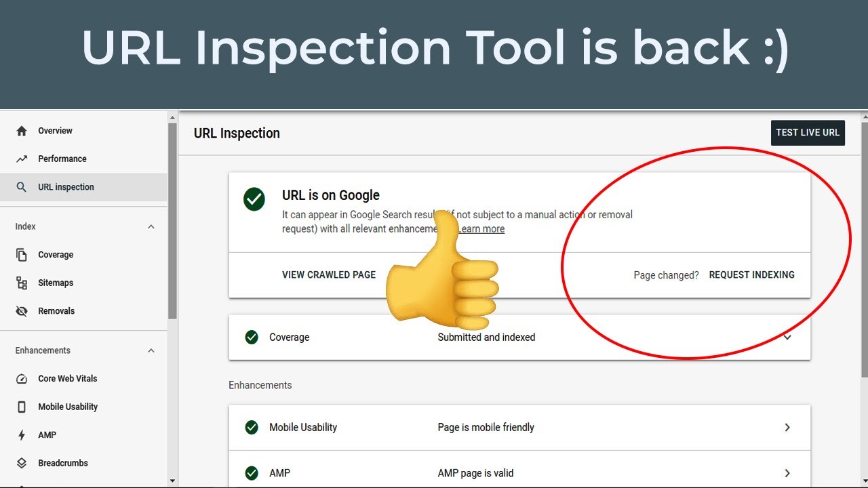Click the Overview home icon
The image size is (868, 488).
click(x=22, y=131)
